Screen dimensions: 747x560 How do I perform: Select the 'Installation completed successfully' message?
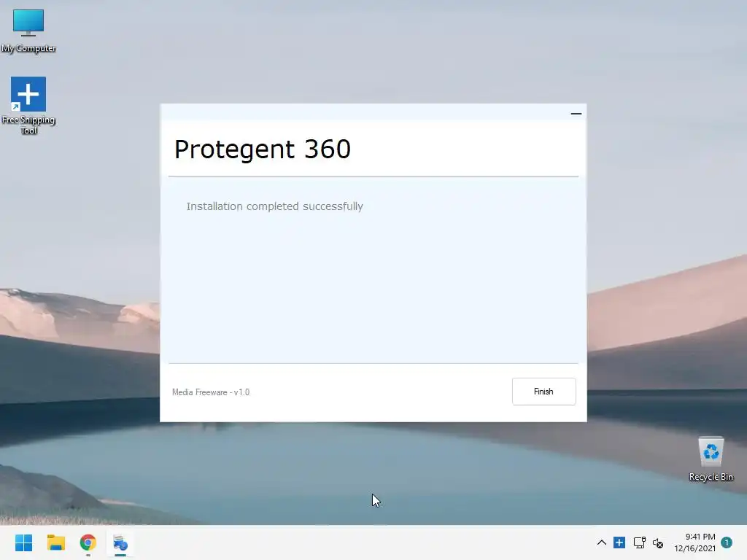pyautogui.click(x=274, y=206)
